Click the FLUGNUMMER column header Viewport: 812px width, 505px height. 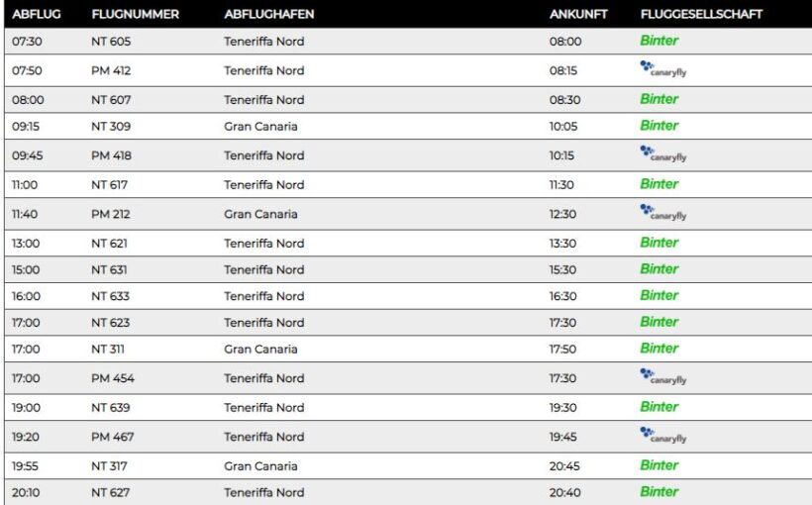click(x=135, y=14)
